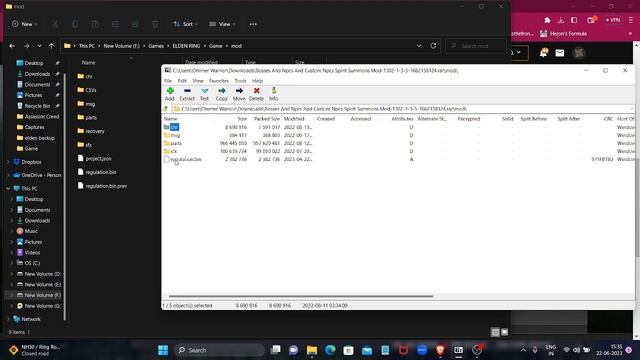Sort 7-Zip list by Name column
Screen dimensions: 640x360
click(x=171, y=119)
